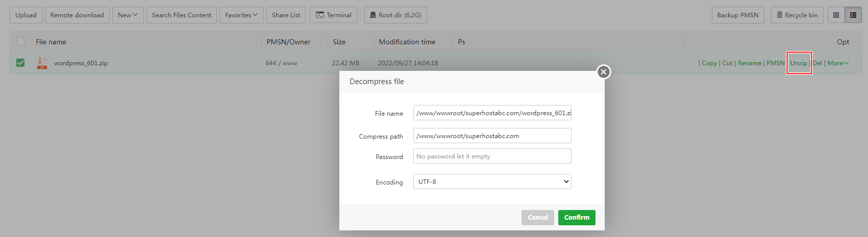The width and height of the screenshot is (868, 237).
Task: Expand the Favorites dropdown
Action: [x=241, y=15]
